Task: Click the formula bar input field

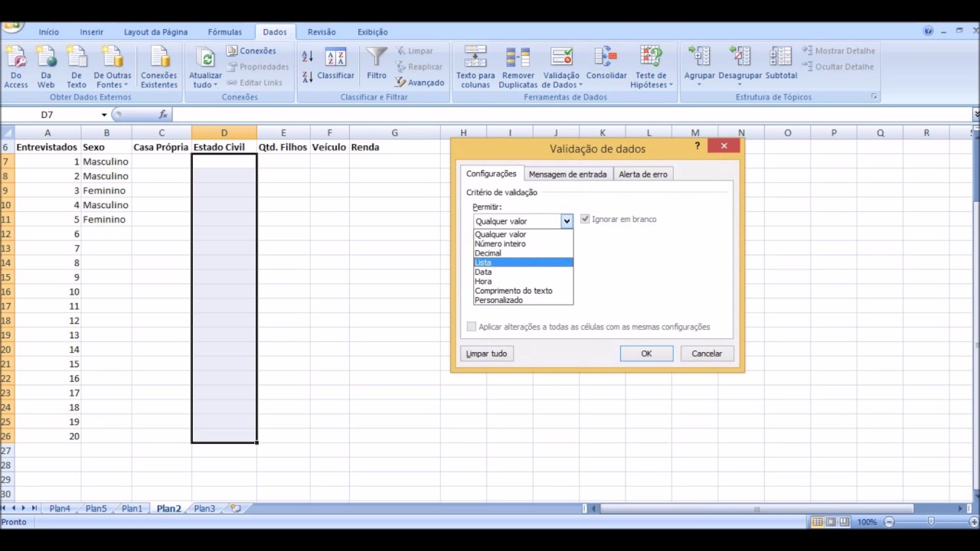Action: (x=570, y=115)
